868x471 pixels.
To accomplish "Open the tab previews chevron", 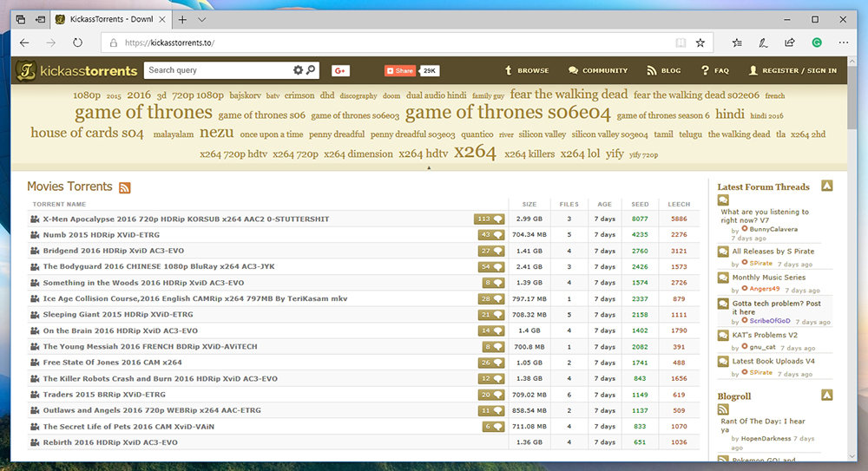I will (202, 19).
